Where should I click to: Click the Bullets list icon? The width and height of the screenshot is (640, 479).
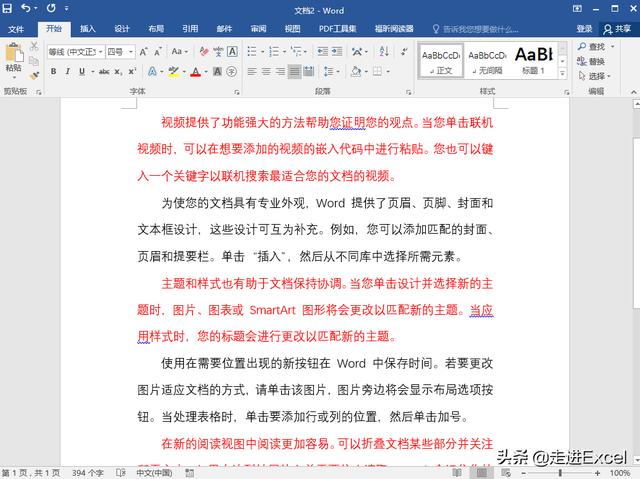pyautogui.click(x=252, y=51)
